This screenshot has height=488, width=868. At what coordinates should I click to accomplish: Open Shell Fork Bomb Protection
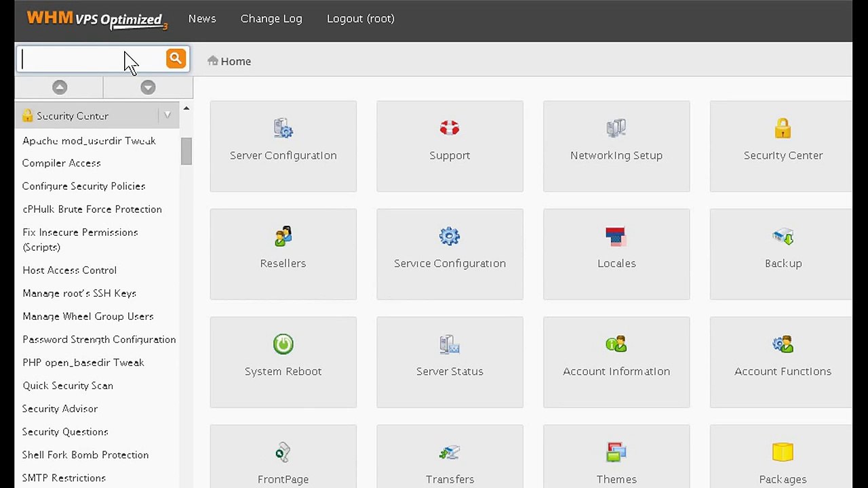(x=85, y=455)
